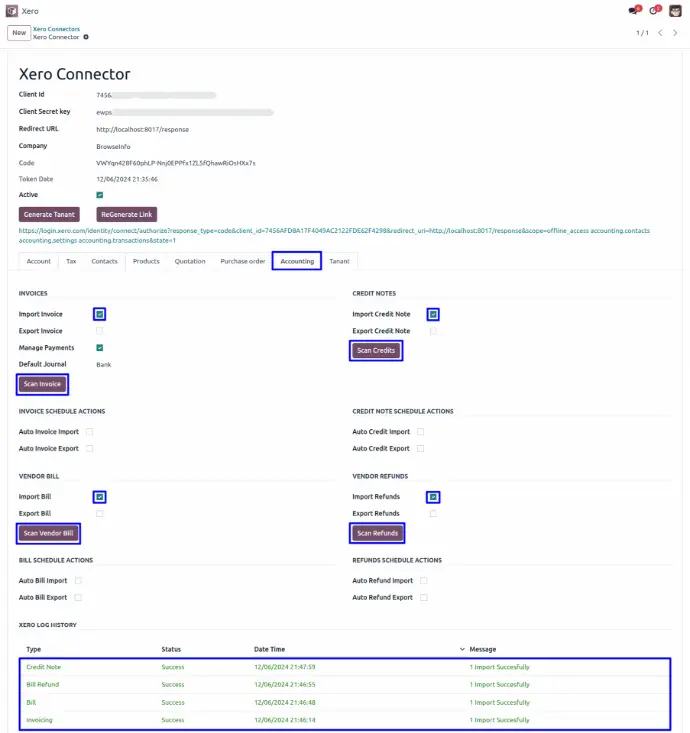The width and height of the screenshot is (690, 733).
Task: Open the activities clock icon
Action: 654,11
